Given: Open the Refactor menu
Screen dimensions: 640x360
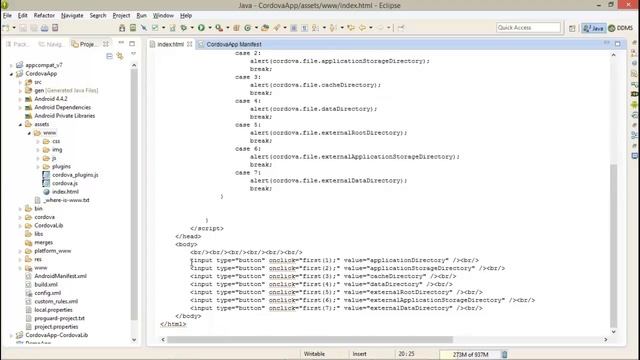Looking at the screenshot, I should 44,16.
